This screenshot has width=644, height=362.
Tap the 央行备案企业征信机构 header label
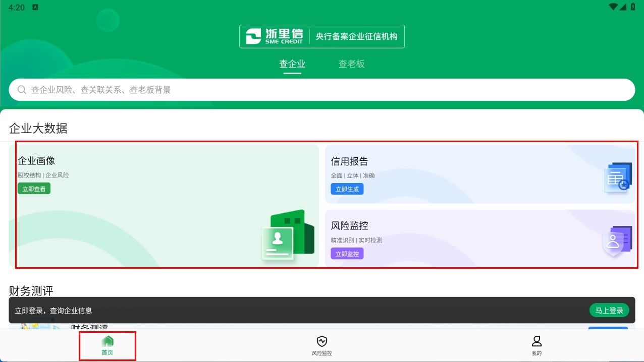(356, 36)
